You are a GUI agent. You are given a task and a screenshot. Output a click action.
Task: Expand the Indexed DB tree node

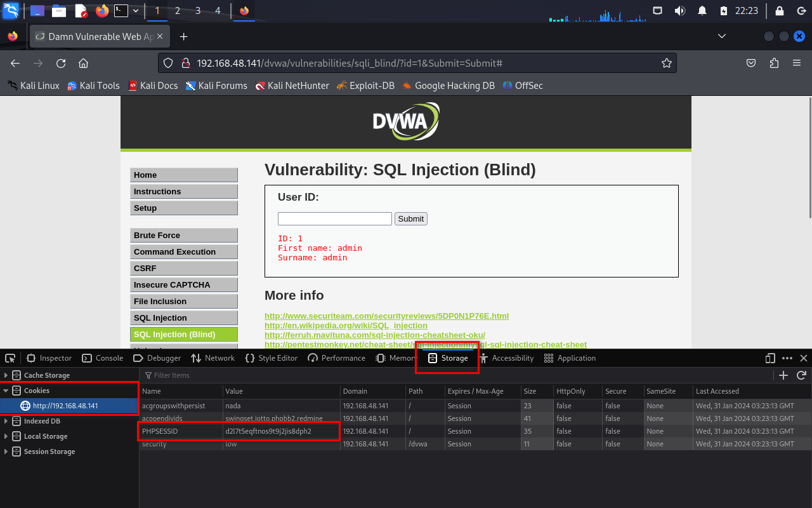tap(6, 421)
